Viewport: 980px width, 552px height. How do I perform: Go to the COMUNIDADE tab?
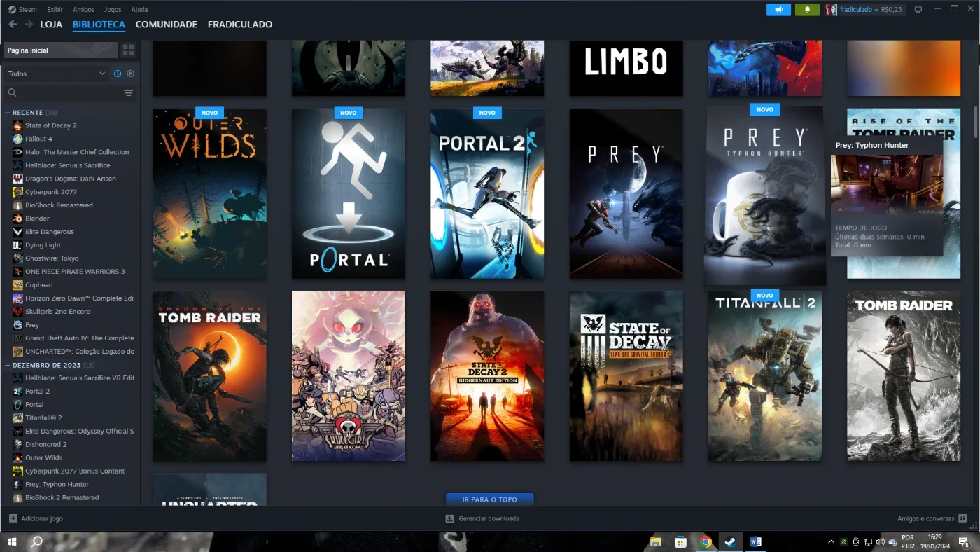coord(167,25)
